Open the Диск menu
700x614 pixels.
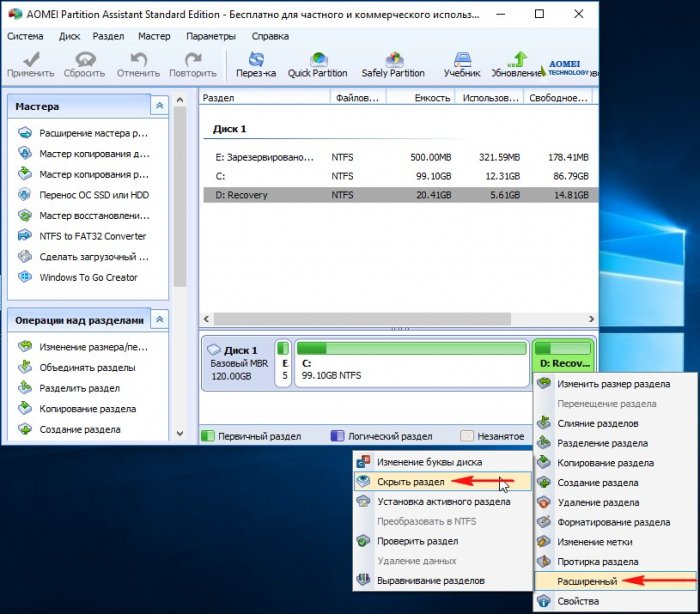coord(69,36)
